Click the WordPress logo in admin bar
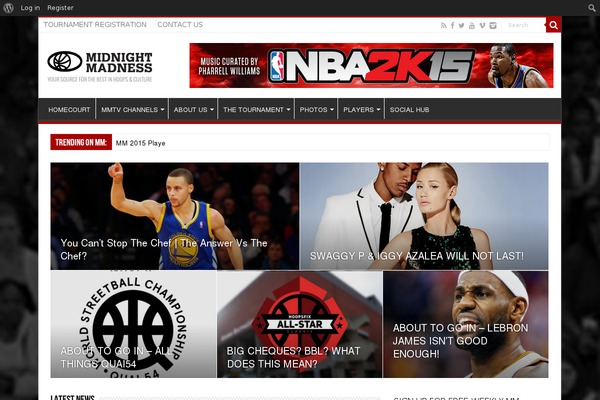Screen dimensions: 600x400 click(x=8, y=8)
